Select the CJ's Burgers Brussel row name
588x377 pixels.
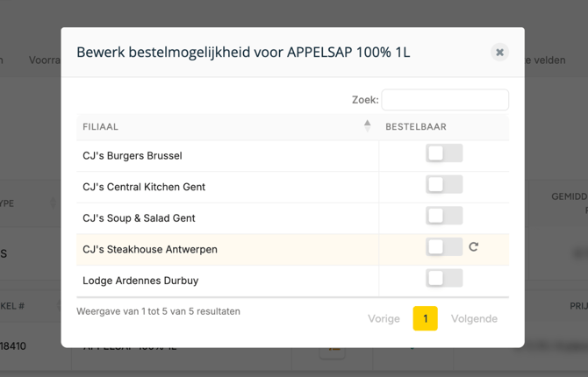pyautogui.click(x=133, y=155)
